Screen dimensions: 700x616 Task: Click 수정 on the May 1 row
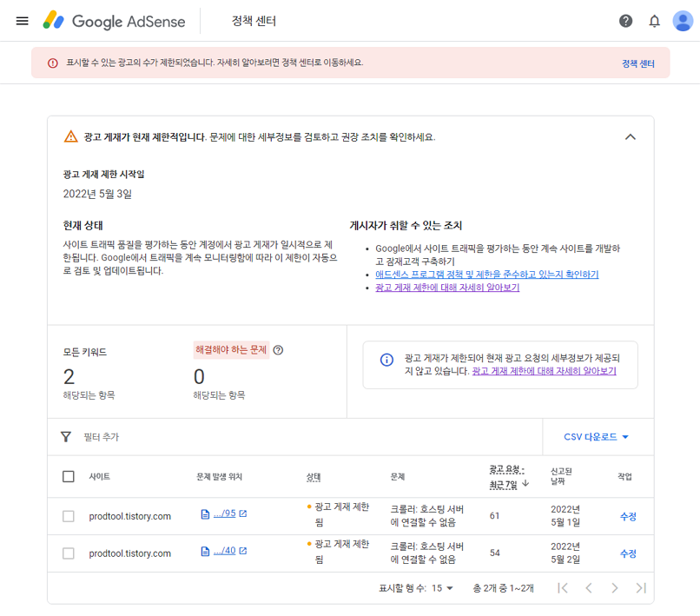(627, 515)
